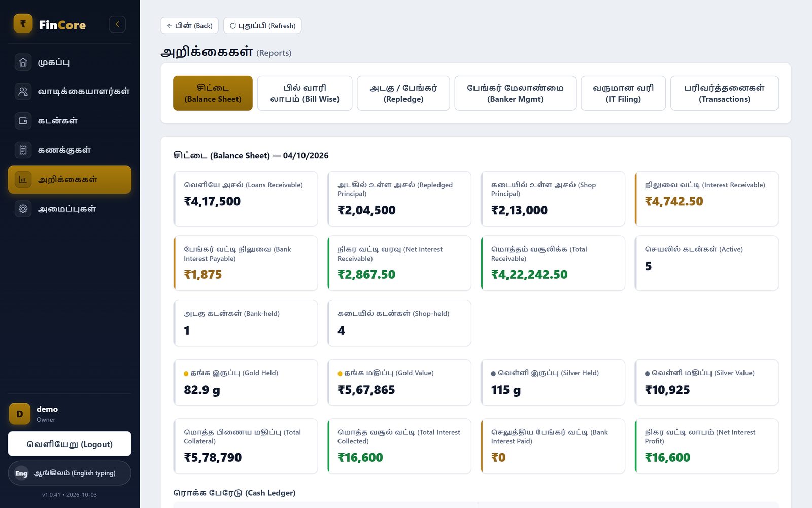This screenshot has height=508, width=812.
Task: Go back with பின் (Back) button
Action: 189,25
